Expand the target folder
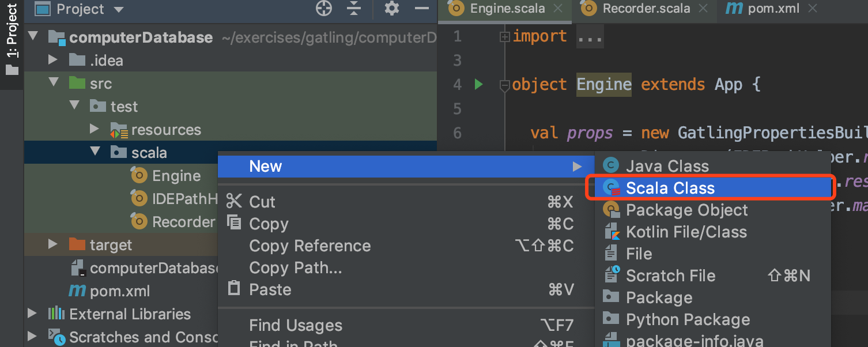The image size is (868, 347). click(x=53, y=244)
